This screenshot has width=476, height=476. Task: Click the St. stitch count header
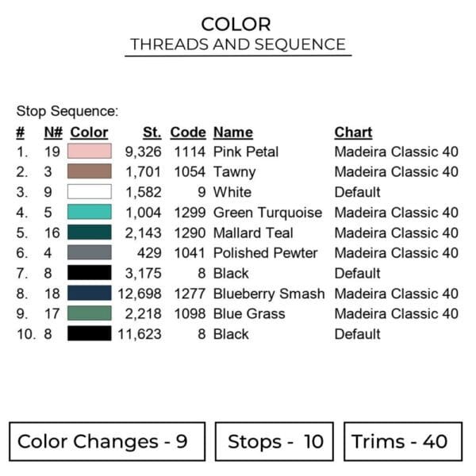click(x=152, y=132)
